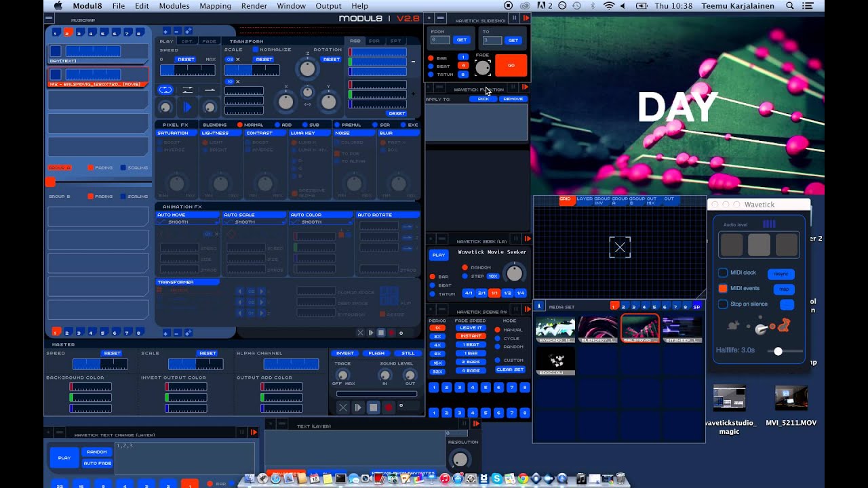This screenshot has height=488, width=868.
Task: Enable the Stop on silence checkbox
Action: pyautogui.click(x=723, y=304)
